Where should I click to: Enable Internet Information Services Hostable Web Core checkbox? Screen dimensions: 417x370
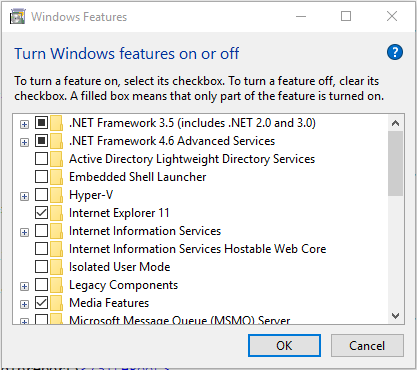41,249
